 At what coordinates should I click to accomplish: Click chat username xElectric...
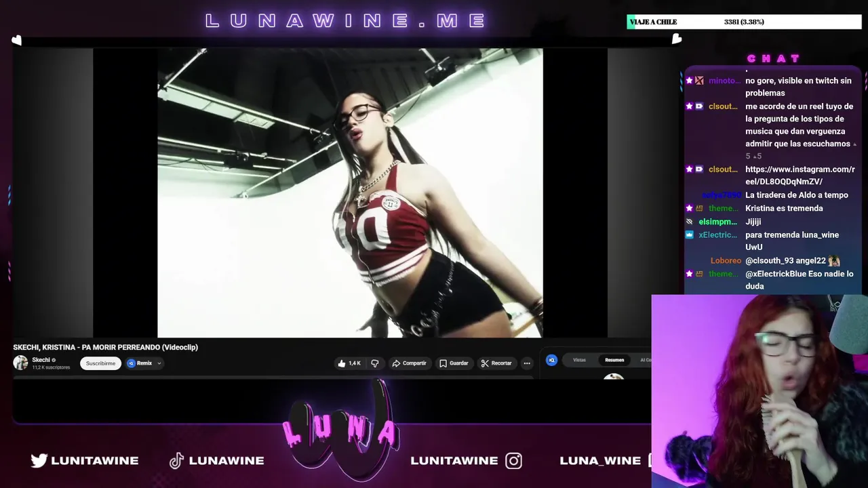click(717, 235)
